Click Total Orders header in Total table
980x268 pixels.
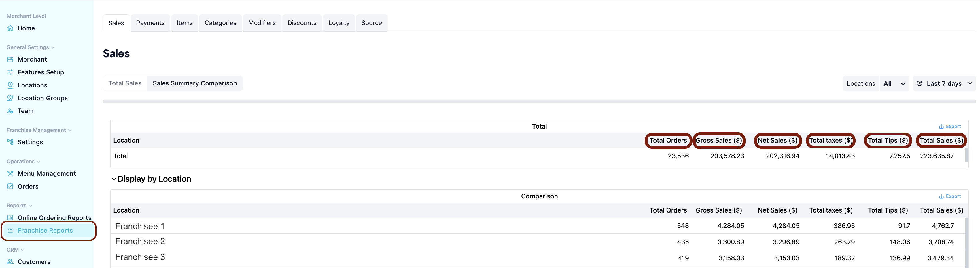pyautogui.click(x=668, y=140)
